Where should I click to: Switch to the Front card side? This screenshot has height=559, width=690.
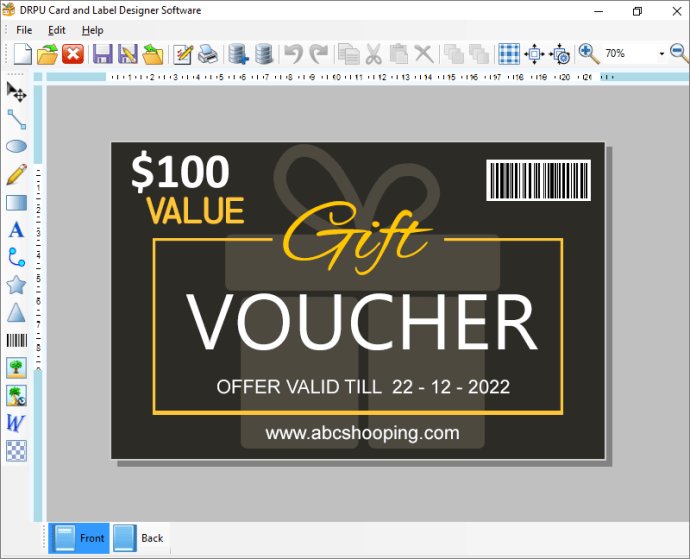79,538
